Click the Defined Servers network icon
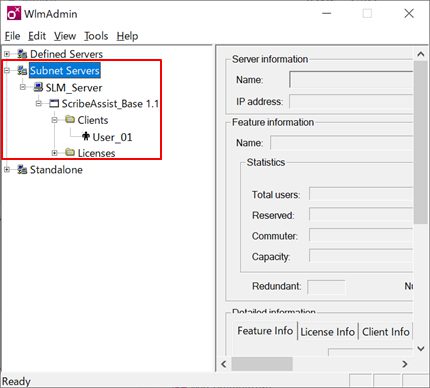 click(22, 54)
